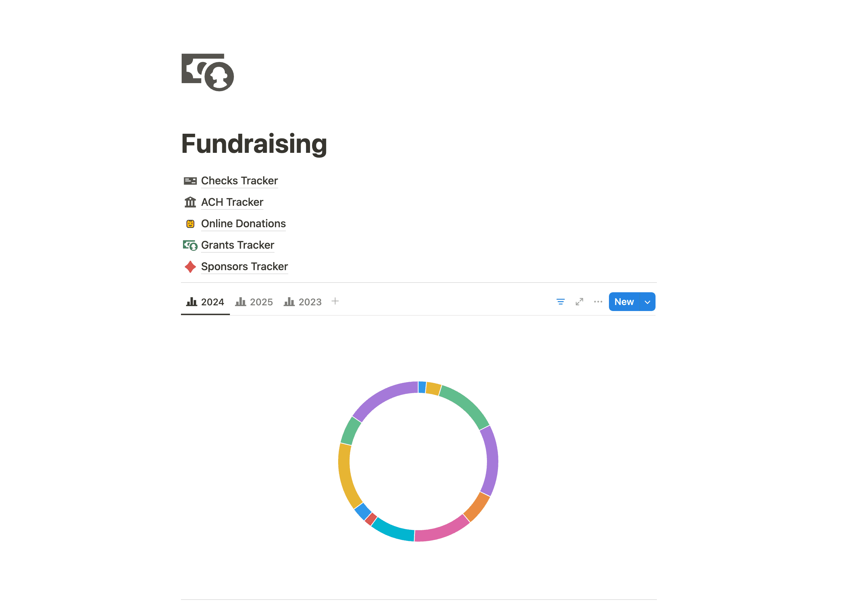The height and width of the screenshot is (612, 868).
Task: Click the credit card icon beside Checks Tracker
Action: 191,181
